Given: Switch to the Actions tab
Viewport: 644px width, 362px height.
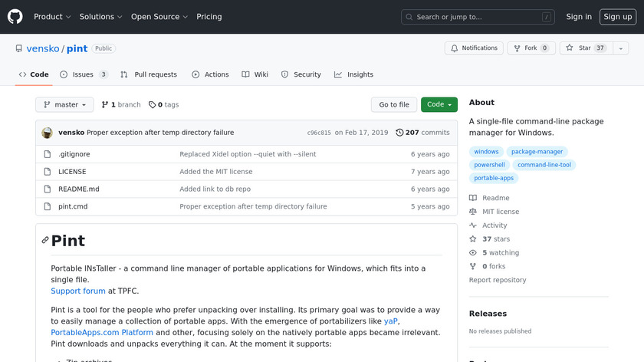Looking at the screenshot, I should click(210, 74).
